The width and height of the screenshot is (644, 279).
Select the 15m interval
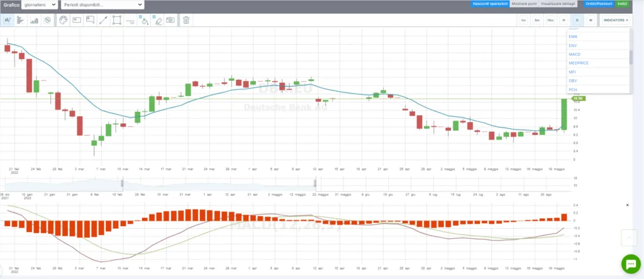[x=550, y=20]
